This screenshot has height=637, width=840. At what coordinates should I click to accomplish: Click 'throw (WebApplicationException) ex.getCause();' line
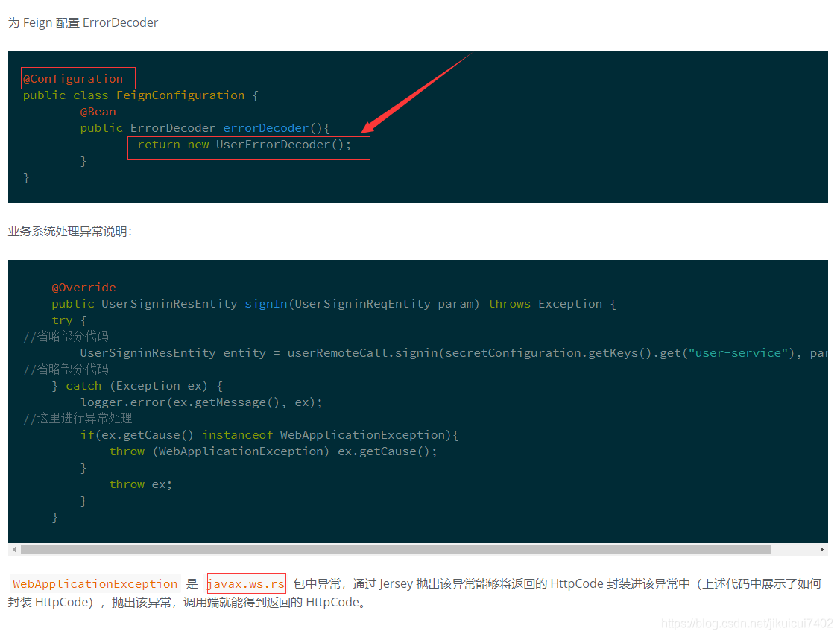pos(274,451)
